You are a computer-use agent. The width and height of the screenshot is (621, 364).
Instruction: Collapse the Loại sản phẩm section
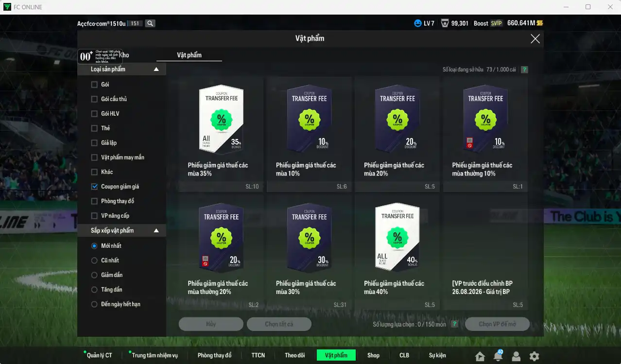[x=156, y=69]
